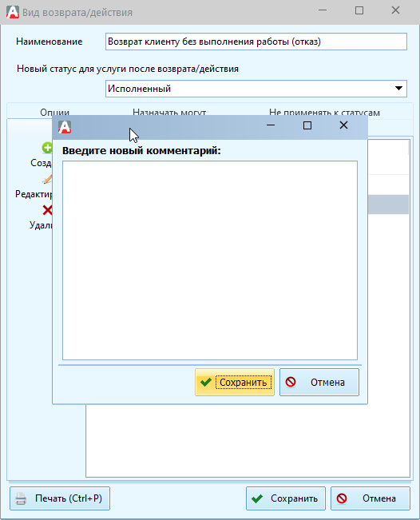The width and height of the screenshot is (420, 520).
Task: Click the app logo in comment dialog title bar
Action: pos(65,127)
